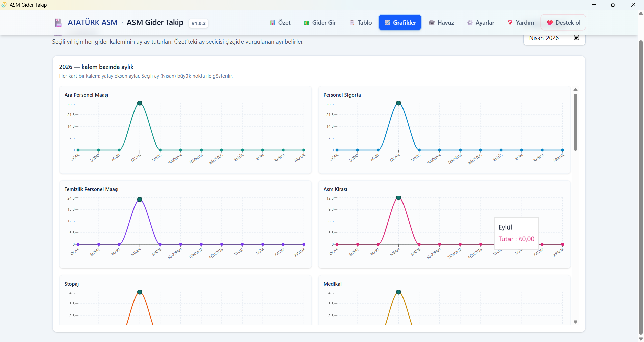The image size is (644, 342).
Task: Click the Personel Sigorta chart title
Action: tap(342, 95)
